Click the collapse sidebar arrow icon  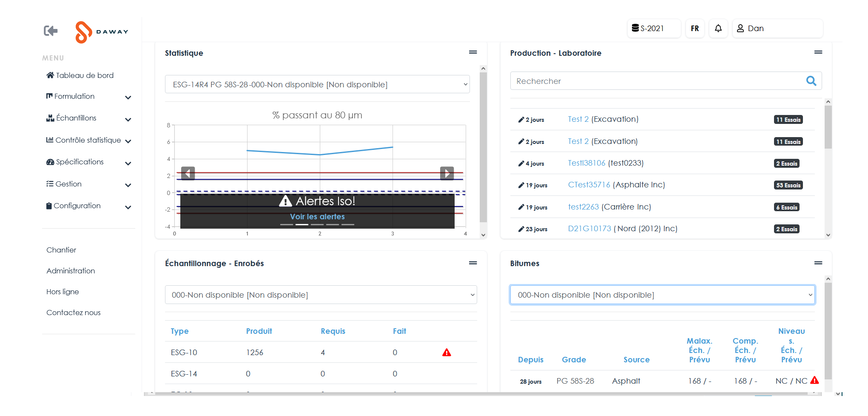(51, 31)
